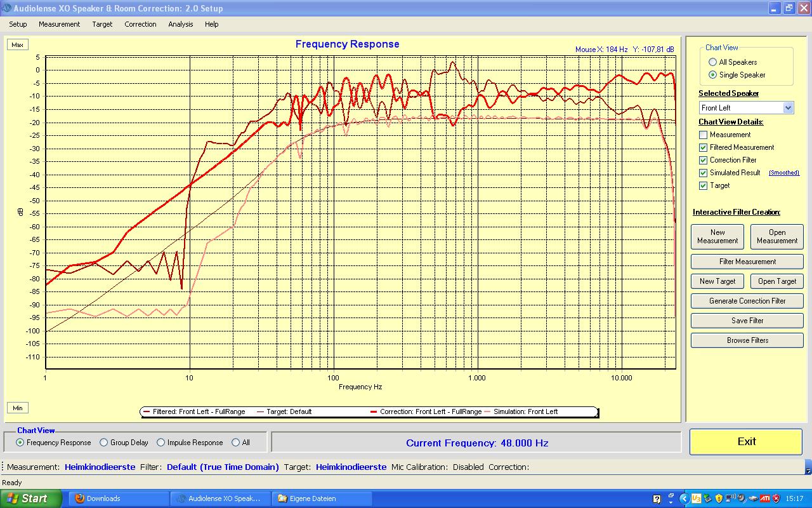Open the help question-mark icon in taskbar

coord(657,498)
